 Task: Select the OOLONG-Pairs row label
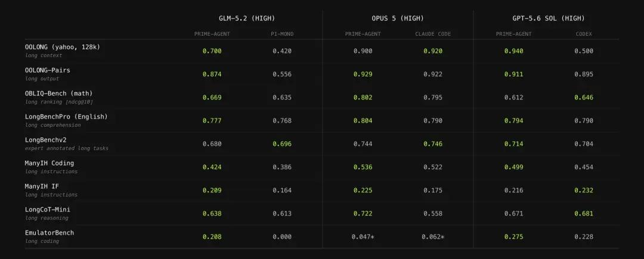pos(48,70)
